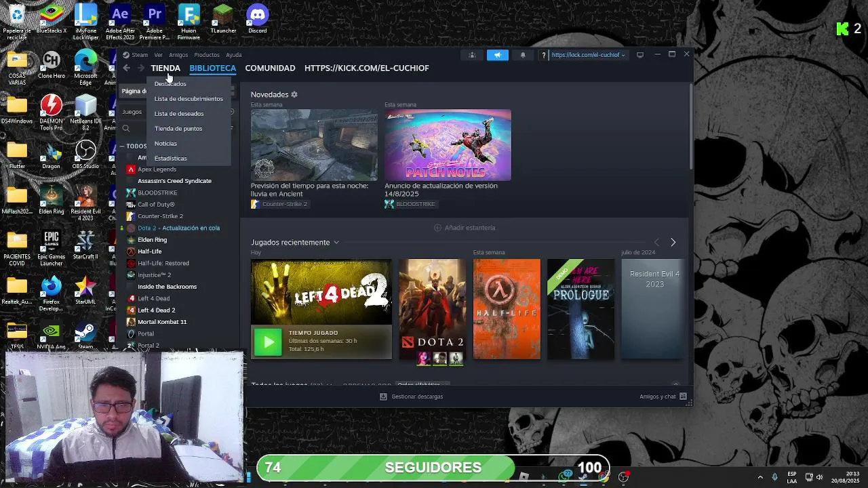Select Lista de descubrimientos menu entry

(189, 99)
